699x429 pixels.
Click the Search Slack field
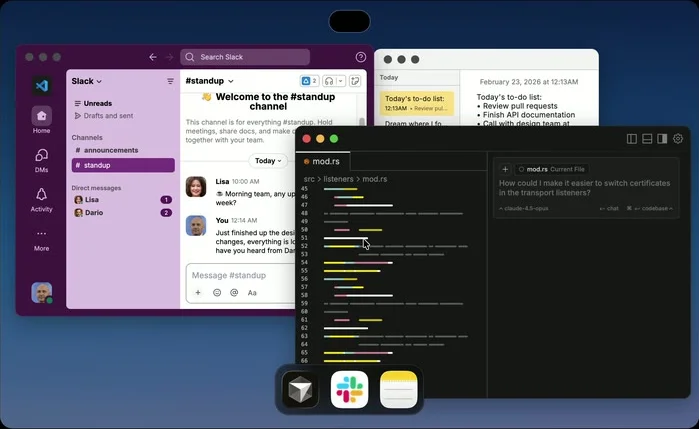click(x=245, y=57)
